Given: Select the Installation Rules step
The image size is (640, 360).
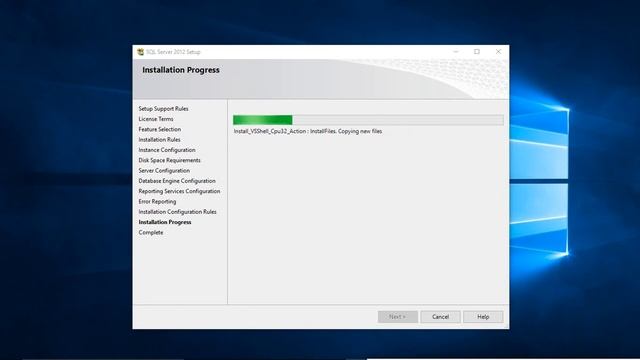Looking at the screenshot, I should tap(159, 140).
